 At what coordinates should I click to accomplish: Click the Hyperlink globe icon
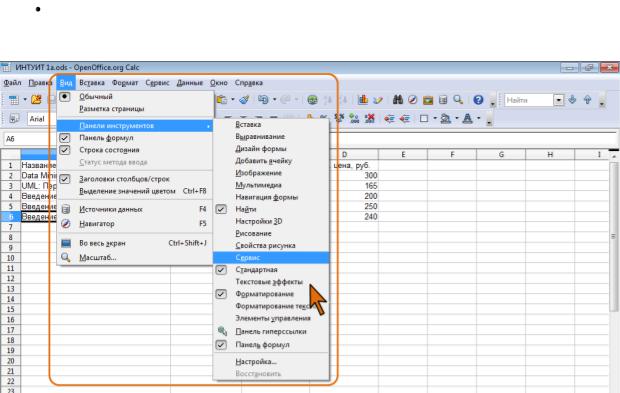[312, 100]
